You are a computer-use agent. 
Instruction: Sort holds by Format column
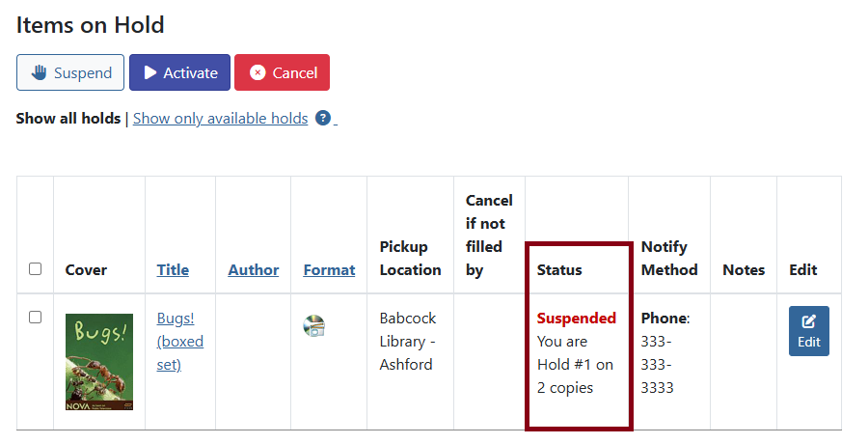329,270
